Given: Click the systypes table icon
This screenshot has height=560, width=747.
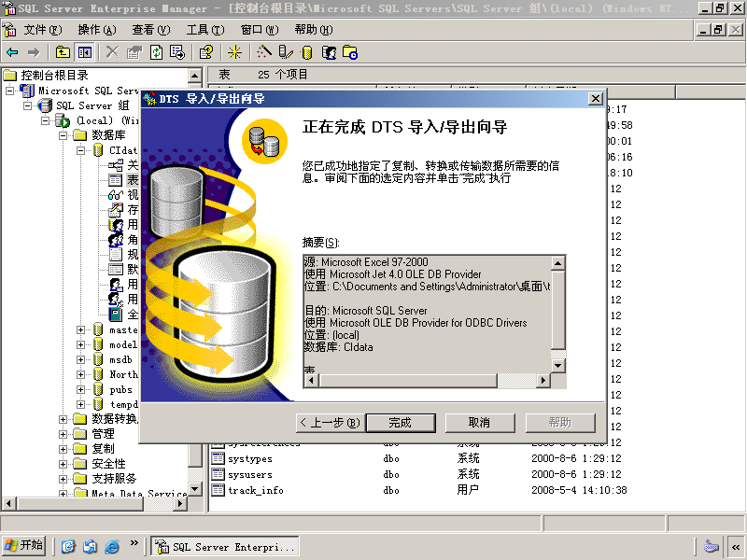Looking at the screenshot, I should pos(218,458).
